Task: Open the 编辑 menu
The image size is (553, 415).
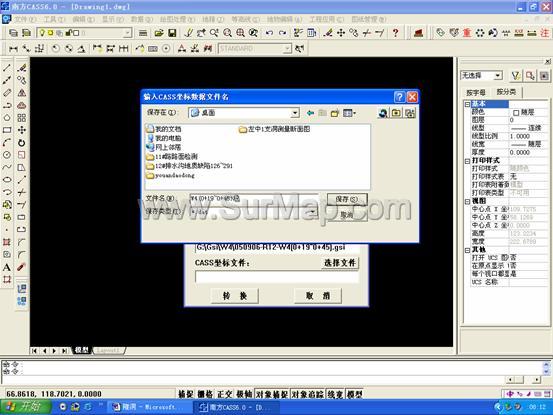Action: click(x=83, y=19)
